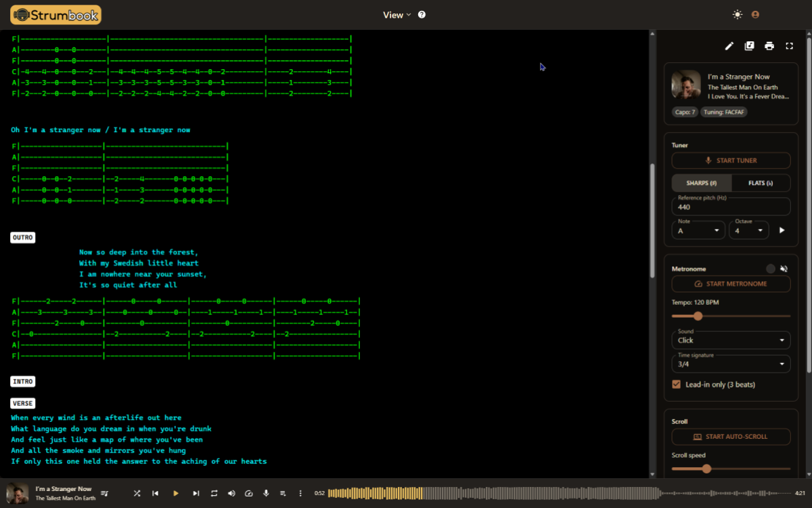Image resolution: width=812 pixels, height=508 pixels.
Task: Click START TUNER button
Action: pos(731,161)
